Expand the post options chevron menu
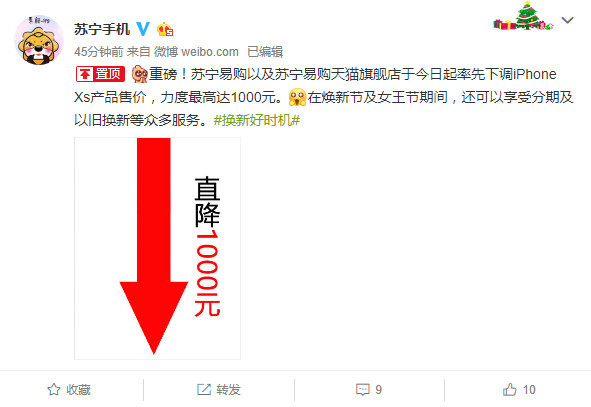The image size is (591, 407). (x=567, y=20)
